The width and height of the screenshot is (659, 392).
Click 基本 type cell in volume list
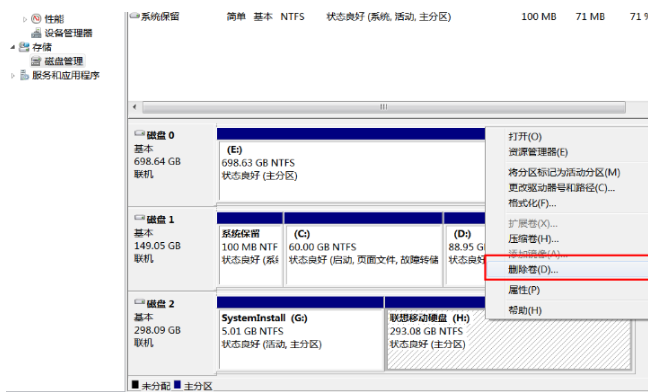click(263, 17)
